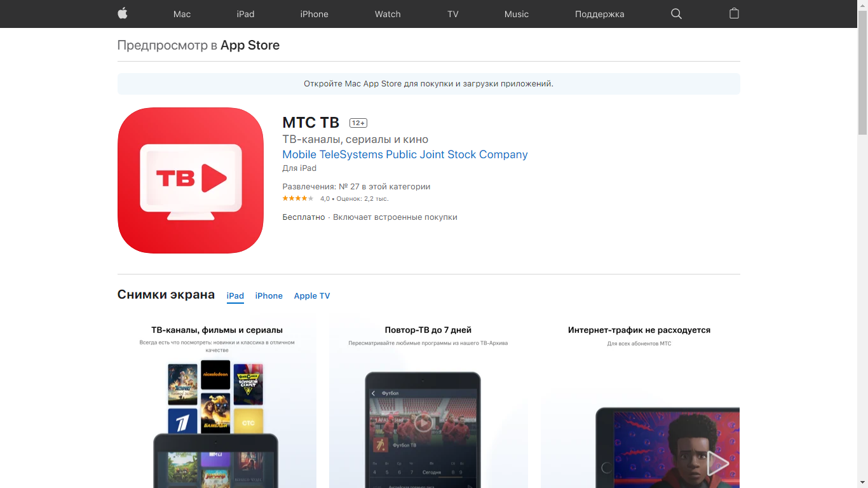
Task: Click the ТВ-каналы, фильмы и сериалы screenshot
Action: point(217,401)
